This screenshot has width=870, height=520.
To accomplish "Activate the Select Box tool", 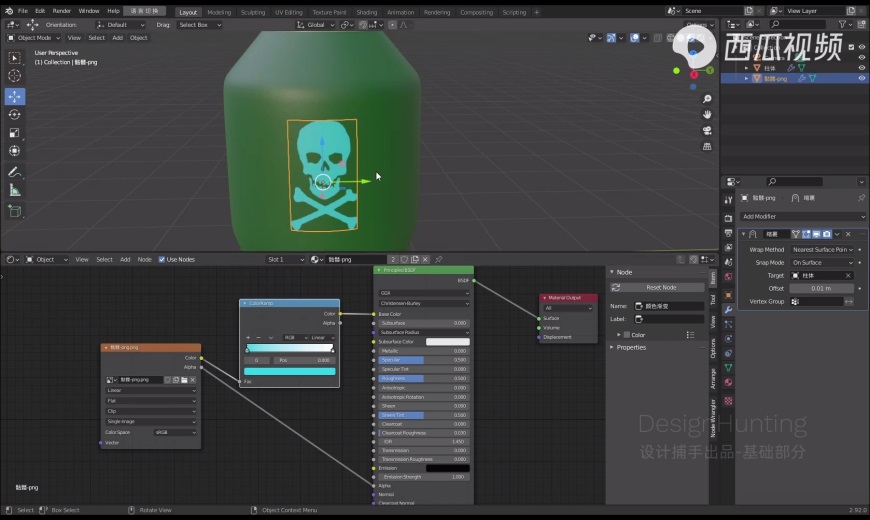I will coord(14,58).
